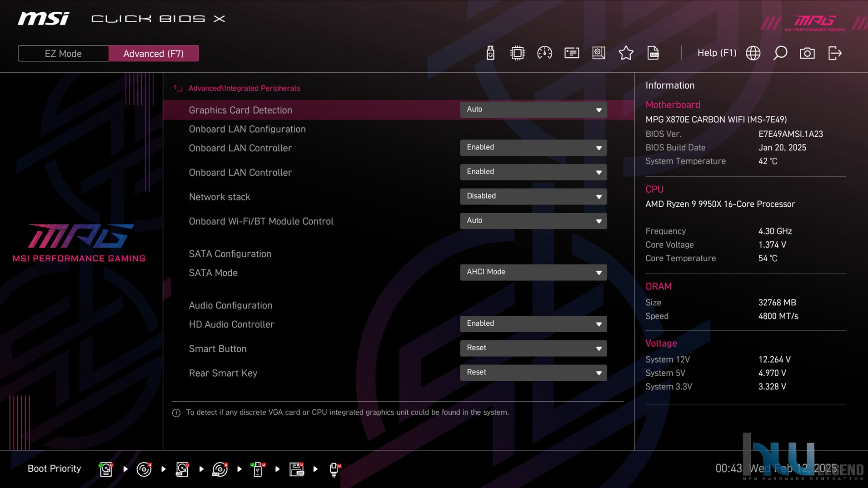The height and width of the screenshot is (488, 868).
Task: Select the USB floppy boot device
Action: point(296,469)
